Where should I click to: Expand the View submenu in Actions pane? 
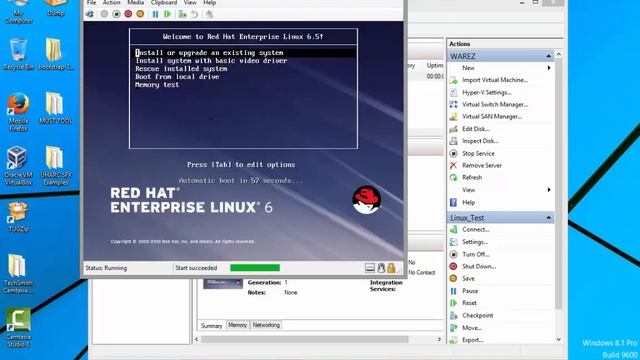coord(549,190)
